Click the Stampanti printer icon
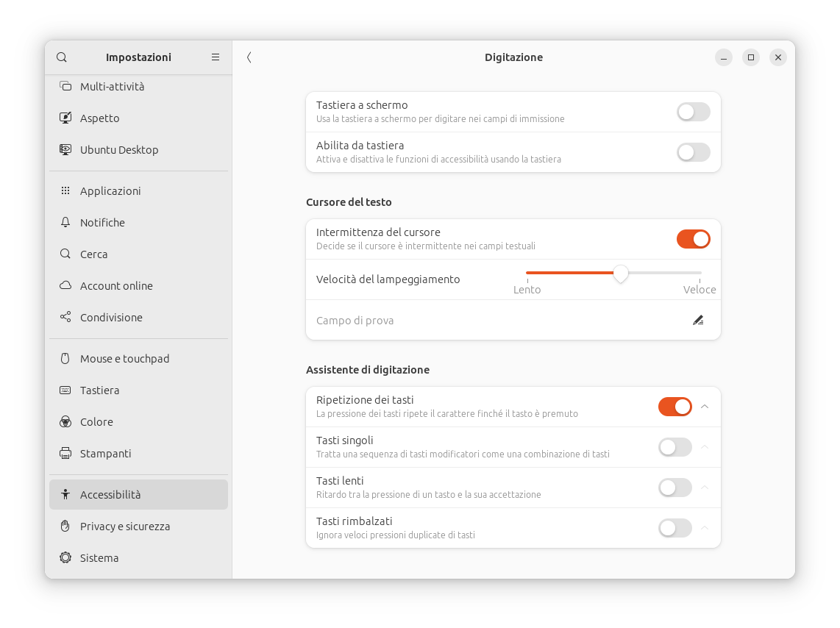This screenshot has width=840, height=628. coord(65,453)
